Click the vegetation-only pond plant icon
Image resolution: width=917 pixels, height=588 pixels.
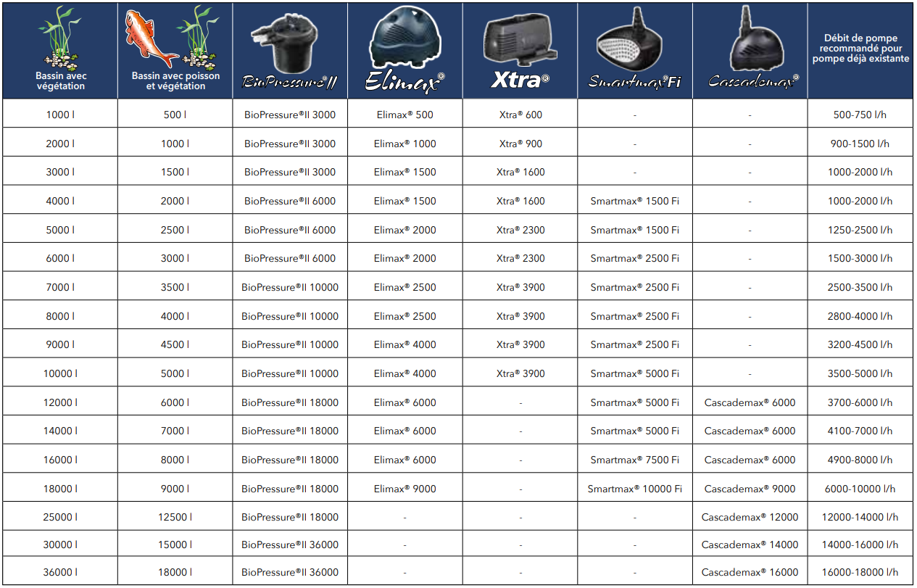click(x=60, y=38)
